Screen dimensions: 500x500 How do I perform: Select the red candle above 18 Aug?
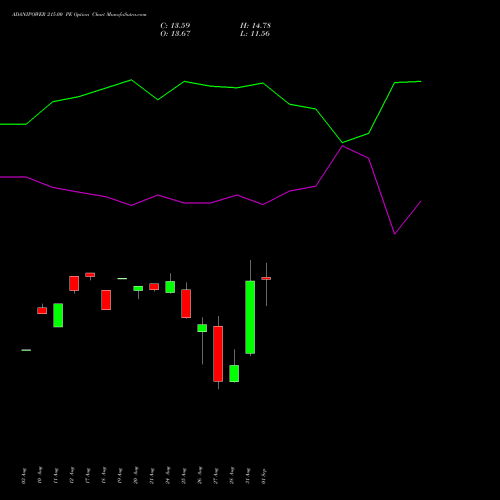click(x=106, y=300)
